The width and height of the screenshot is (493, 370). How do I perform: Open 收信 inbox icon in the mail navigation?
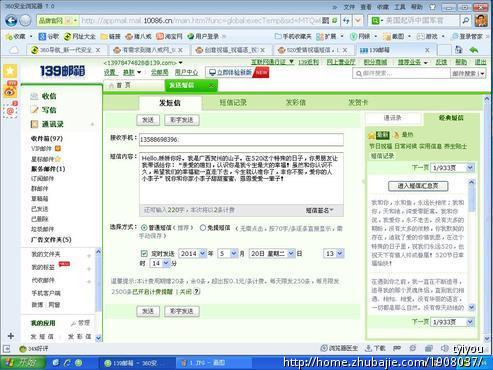34,97
